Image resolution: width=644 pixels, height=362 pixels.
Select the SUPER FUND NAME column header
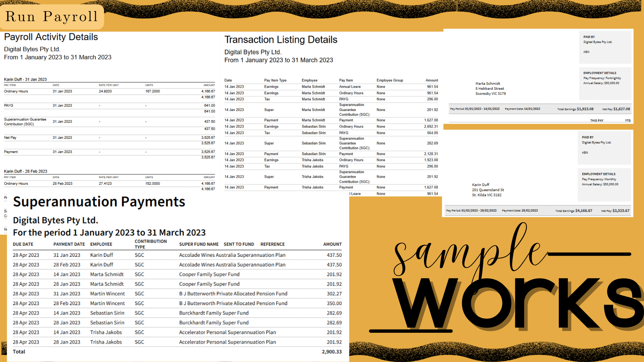[x=199, y=244]
